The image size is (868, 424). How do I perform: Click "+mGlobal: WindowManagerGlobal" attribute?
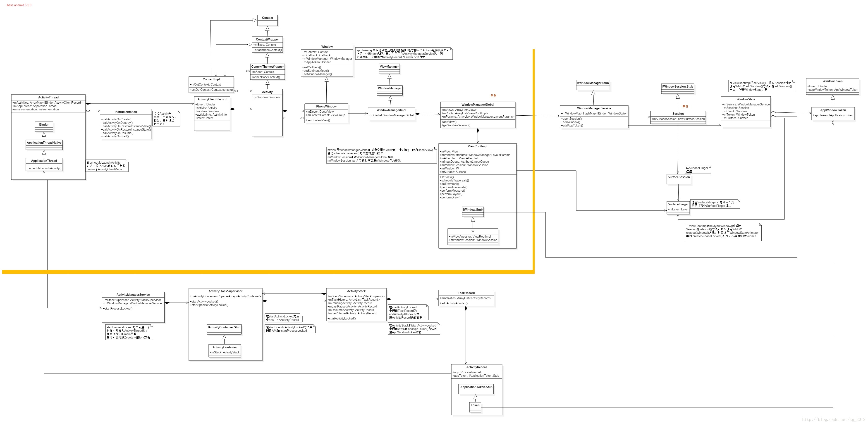coord(391,116)
